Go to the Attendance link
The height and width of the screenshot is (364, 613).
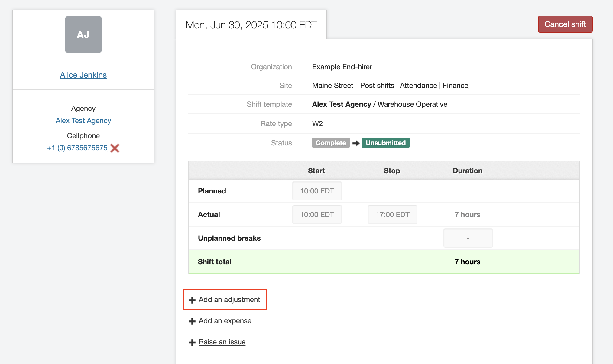coord(418,86)
